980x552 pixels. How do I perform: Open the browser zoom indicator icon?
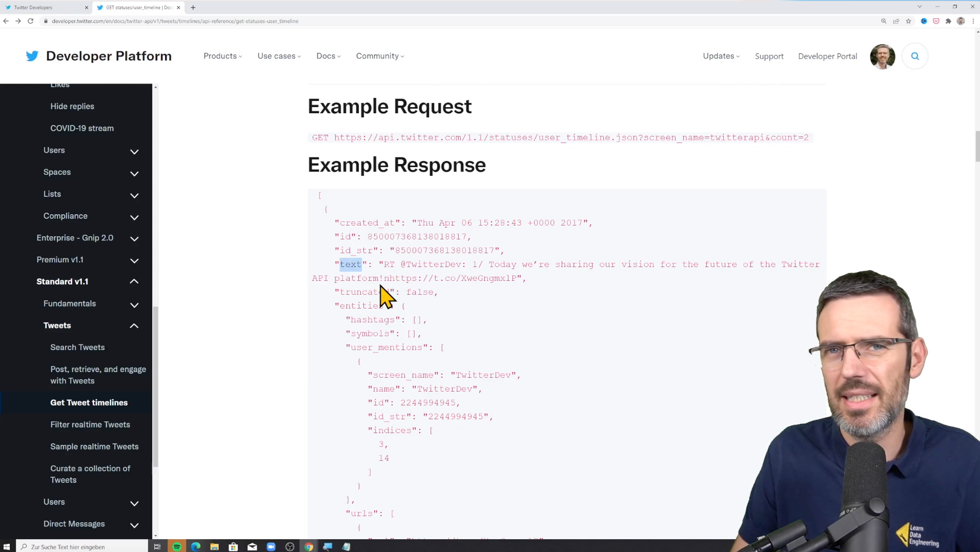coord(884,21)
